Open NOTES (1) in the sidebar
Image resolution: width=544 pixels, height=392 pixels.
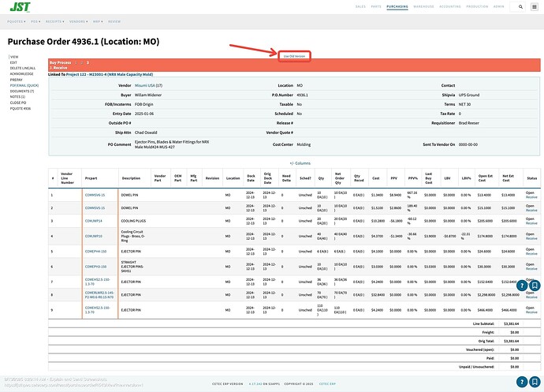pos(17,97)
